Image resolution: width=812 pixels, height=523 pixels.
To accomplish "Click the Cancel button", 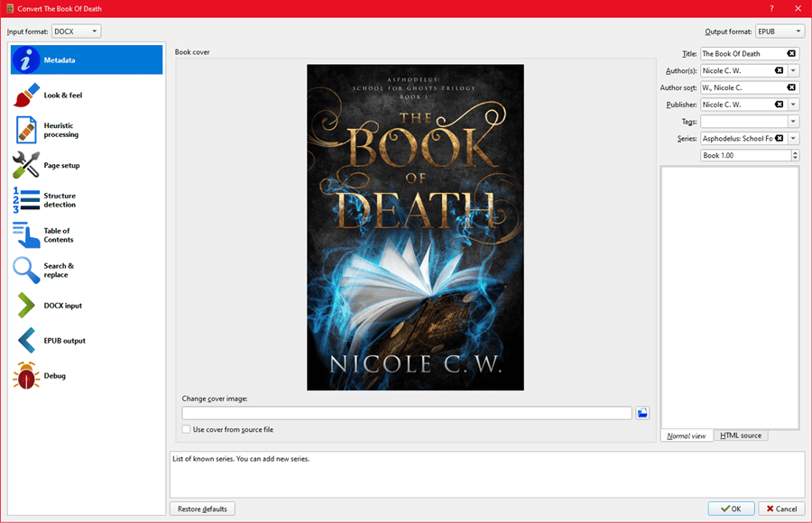I will pos(782,509).
